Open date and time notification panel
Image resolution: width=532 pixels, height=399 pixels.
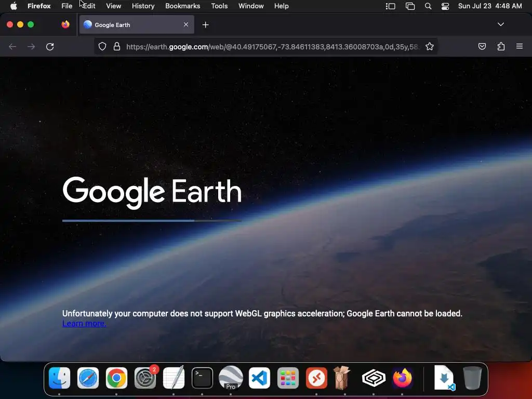[490, 6]
